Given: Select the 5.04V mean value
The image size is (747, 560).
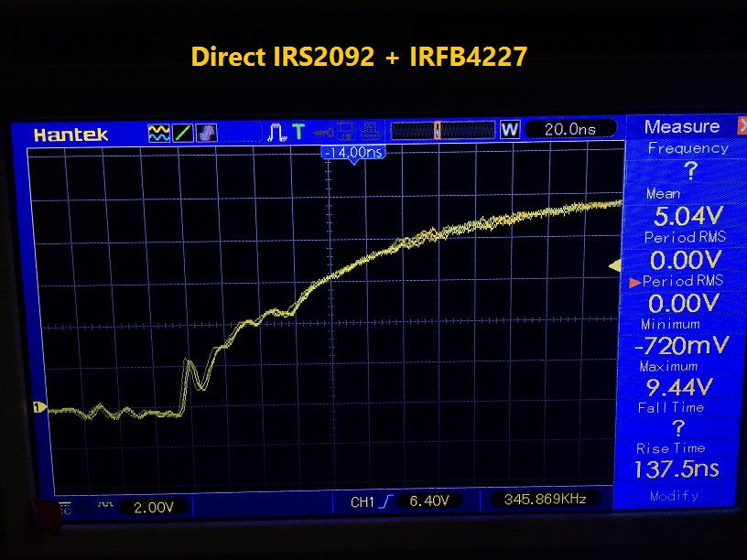Looking at the screenshot, I should 689,216.
